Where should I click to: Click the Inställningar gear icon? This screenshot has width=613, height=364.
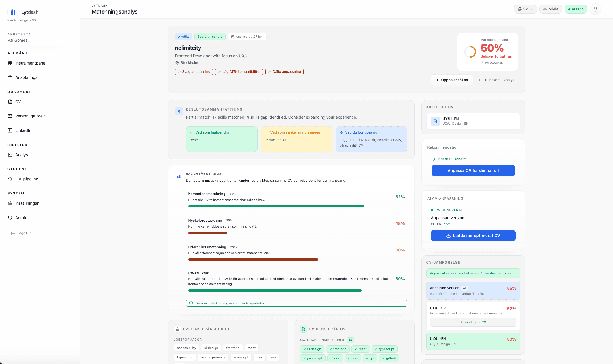(x=10, y=203)
